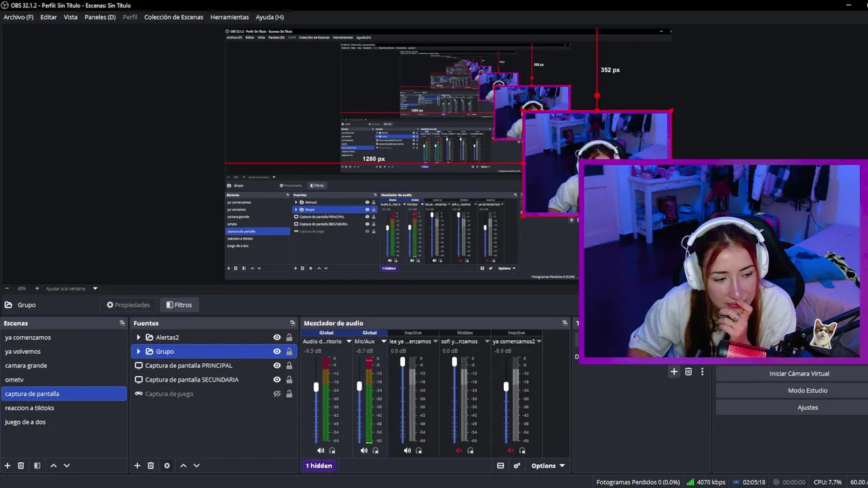
Task: Expand the Alertas2 group arrow
Action: 138,338
